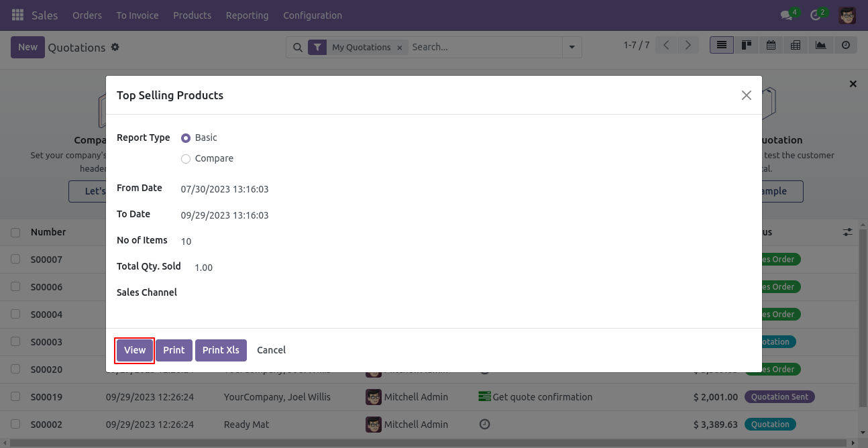Switch to Pivot table view icon

pyautogui.click(x=796, y=45)
